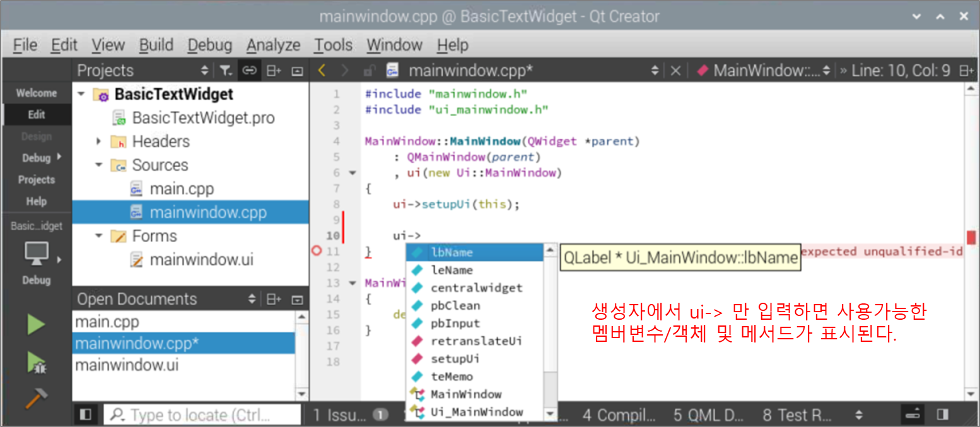This screenshot has width=980, height=427.
Task: Open main.cpp in the project tree
Action: tap(182, 189)
